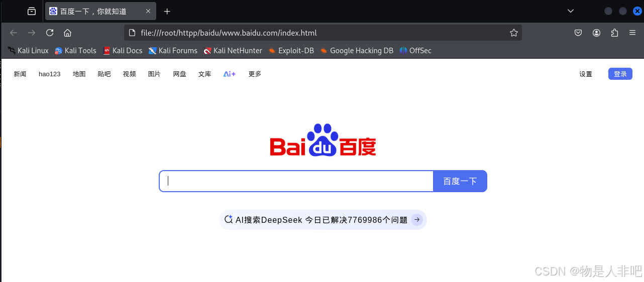Open the Firefox account icon
Screen dimensions: 644x282
click(x=596, y=33)
